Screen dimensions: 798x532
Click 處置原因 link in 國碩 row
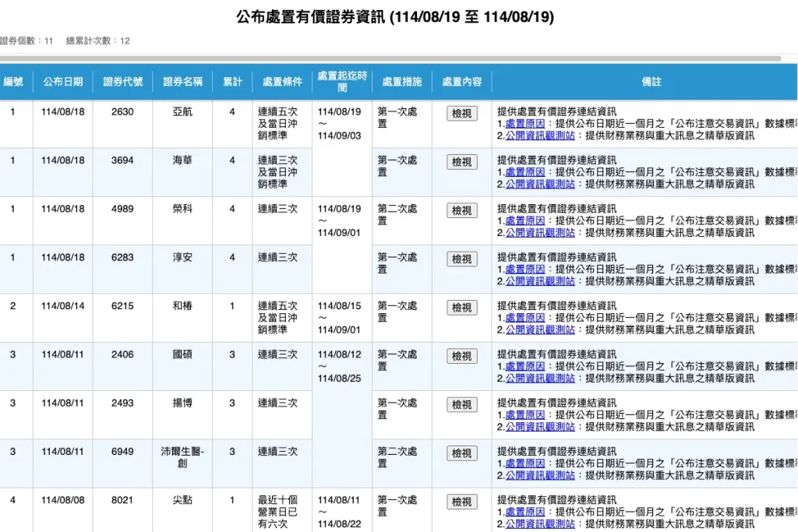pyautogui.click(x=524, y=366)
